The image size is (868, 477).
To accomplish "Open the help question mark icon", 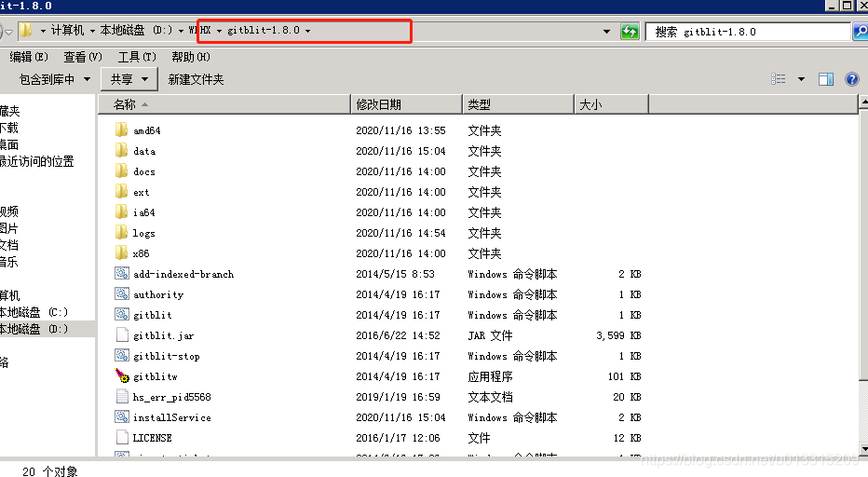I will 852,79.
